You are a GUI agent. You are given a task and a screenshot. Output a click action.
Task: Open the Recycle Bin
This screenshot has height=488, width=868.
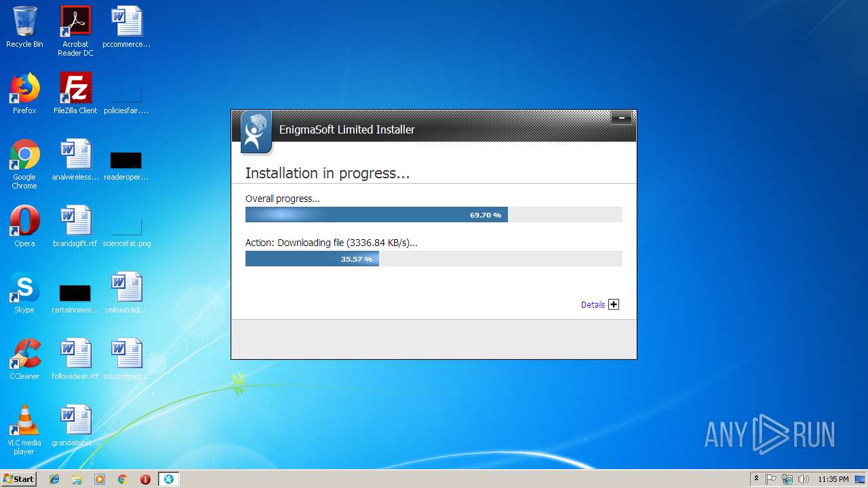click(24, 27)
